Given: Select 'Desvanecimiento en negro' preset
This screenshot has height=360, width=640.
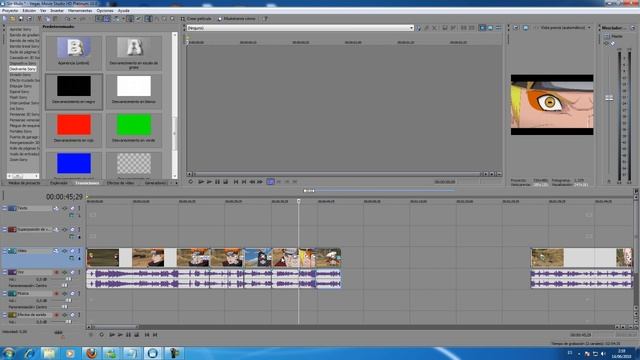Looking at the screenshot, I should [x=74, y=91].
